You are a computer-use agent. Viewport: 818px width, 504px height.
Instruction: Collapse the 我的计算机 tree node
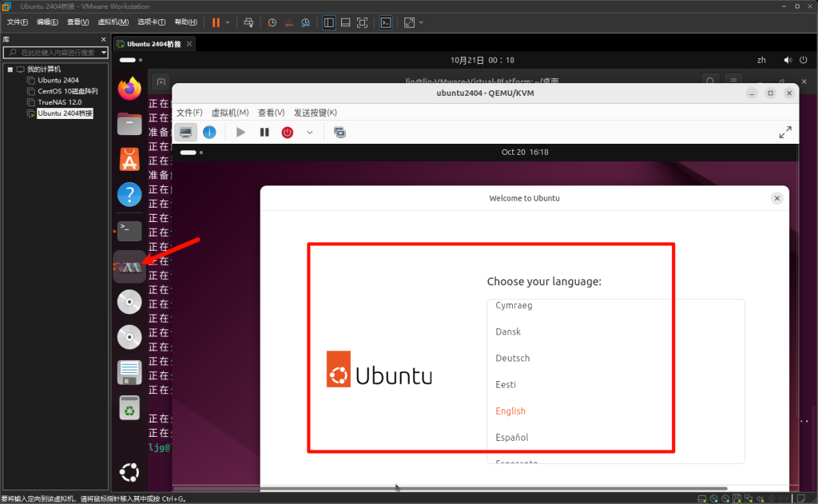[10, 69]
